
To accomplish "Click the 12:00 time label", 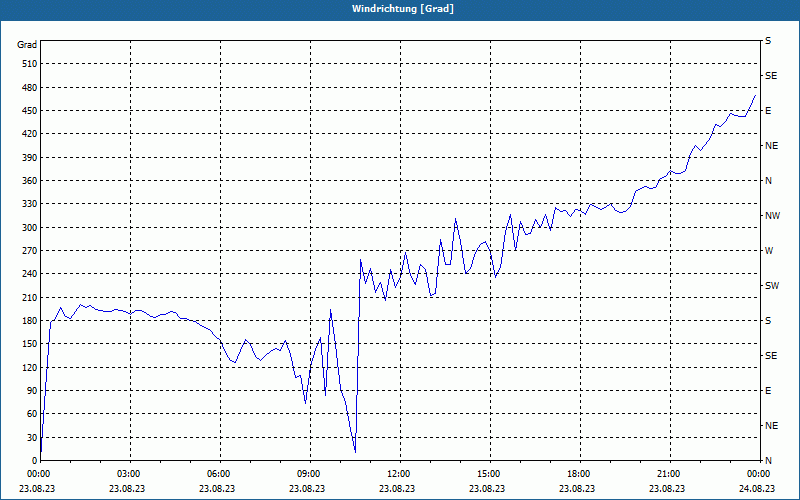I will (x=397, y=474).
